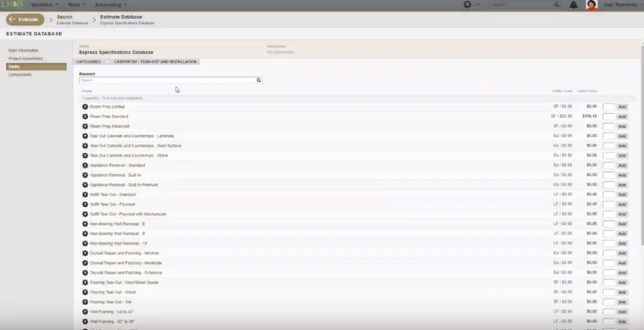Viewport: 644px width, 330px height.
Task: Open the Accounting menu
Action: (110, 5)
